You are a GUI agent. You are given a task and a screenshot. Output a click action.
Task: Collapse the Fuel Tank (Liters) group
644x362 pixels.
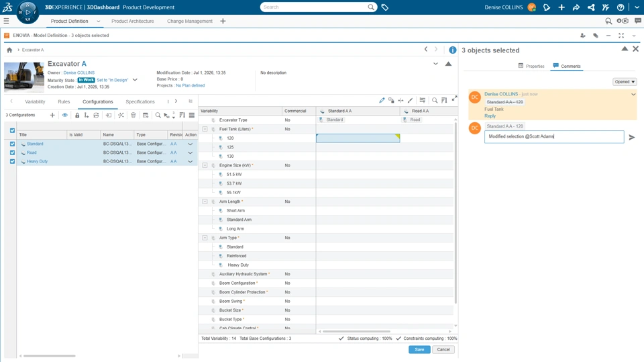pyautogui.click(x=205, y=129)
